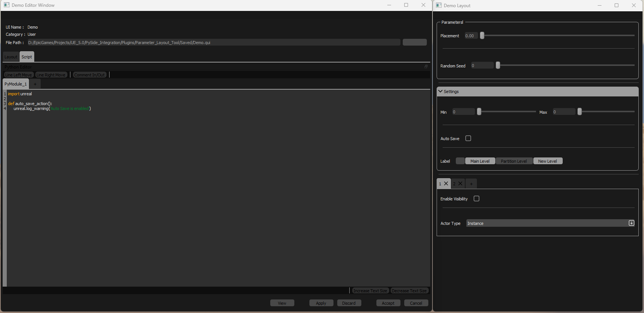
Task: Click the Demo Editor Window title icon
Action: [6, 5]
